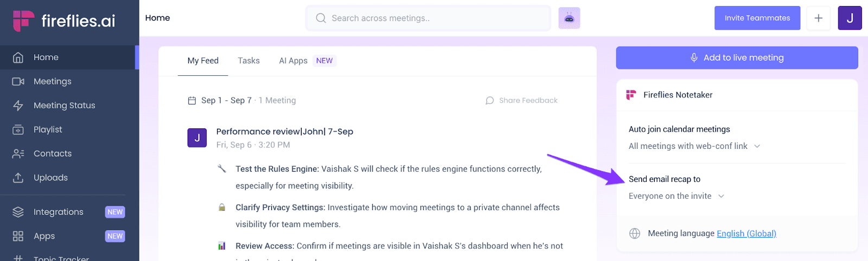
Task: Click the Invite Teammates button
Action: [757, 18]
